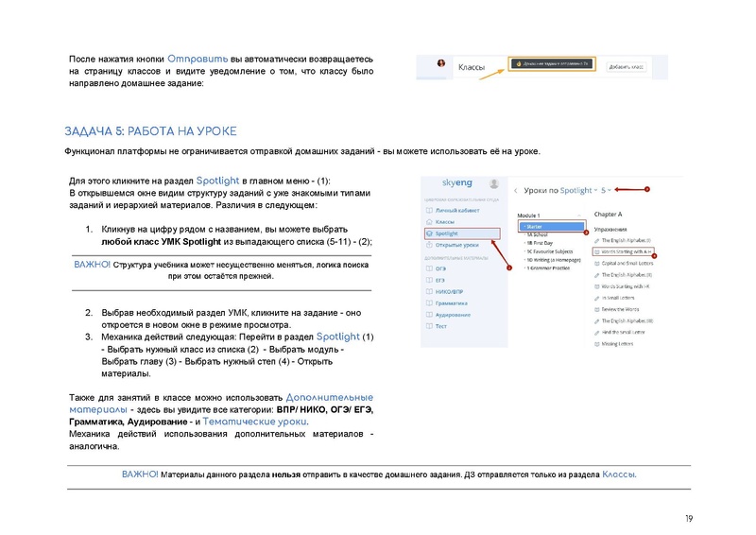Screen dimensions: 756x535
Task: Click the book icon beside ЕГЭ
Action: [429, 281]
